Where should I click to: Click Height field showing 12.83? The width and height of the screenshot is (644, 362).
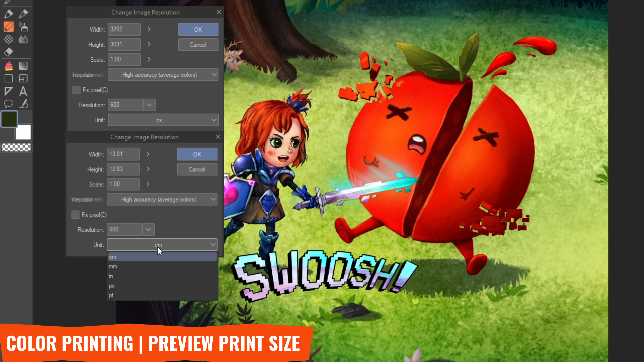point(123,169)
